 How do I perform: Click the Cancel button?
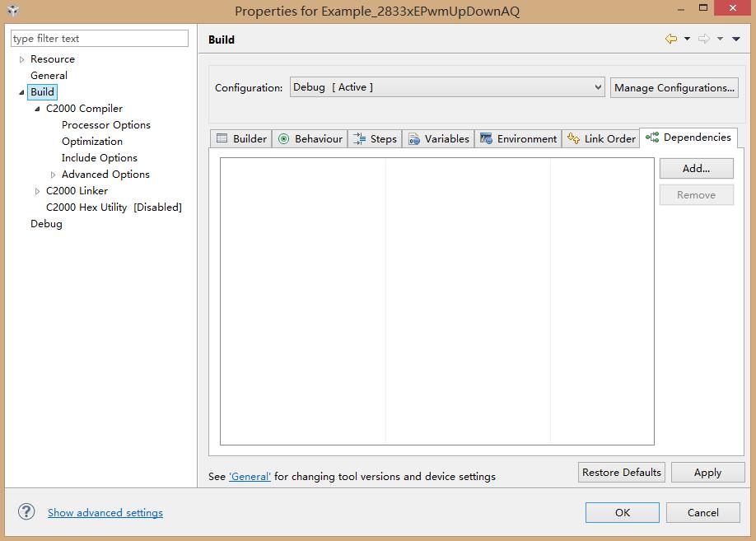point(703,512)
